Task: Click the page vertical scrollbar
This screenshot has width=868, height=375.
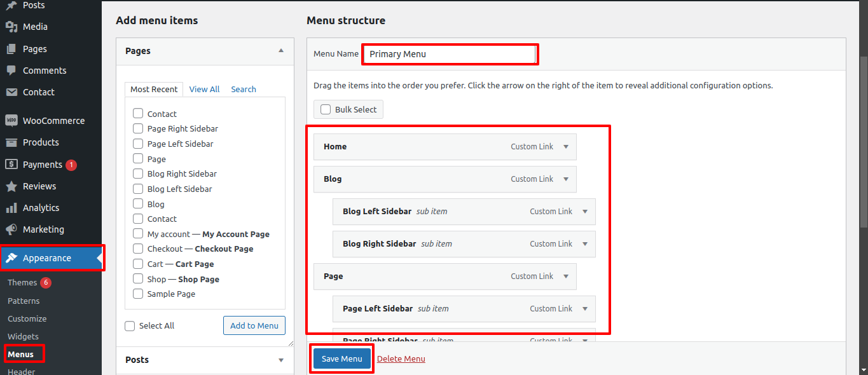Action: (x=863, y=140)
